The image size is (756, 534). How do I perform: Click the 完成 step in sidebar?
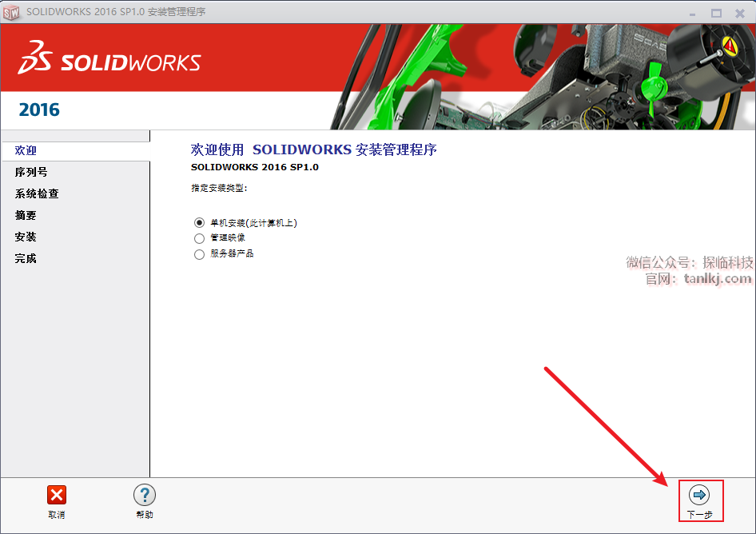tap(26, 258)
